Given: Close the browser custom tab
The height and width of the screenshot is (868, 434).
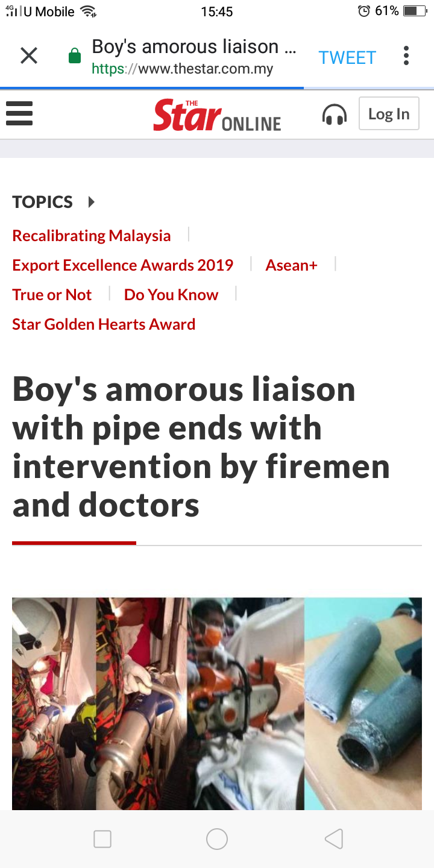Looking at the screenshot, I should point(29,56).
